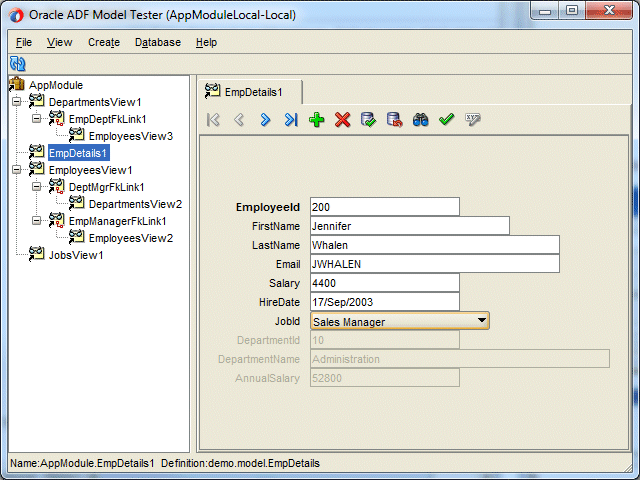
Task: Select DepartmentsView2 label in the tree
Action: point(135,204)
